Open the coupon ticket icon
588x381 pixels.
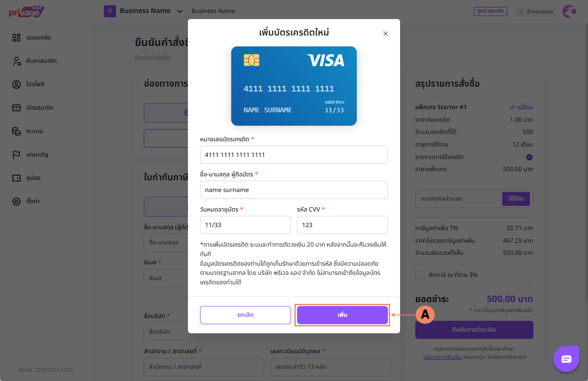click(x=16, y=178)
